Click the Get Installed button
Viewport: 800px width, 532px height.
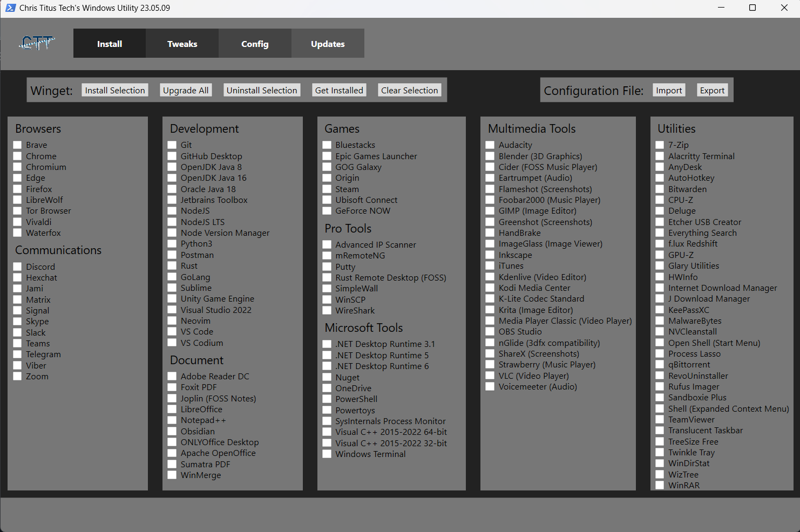[339, 90]
